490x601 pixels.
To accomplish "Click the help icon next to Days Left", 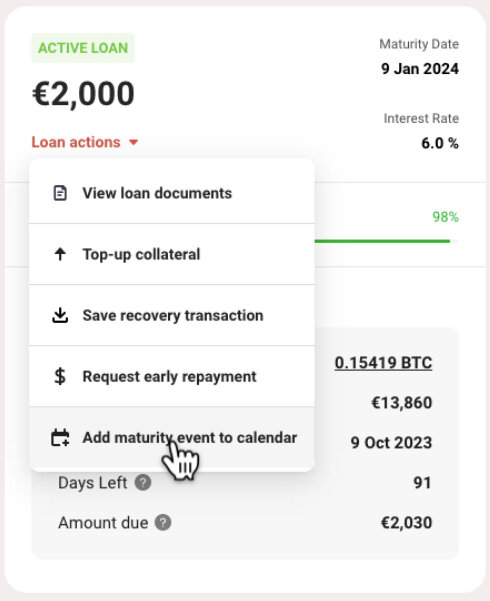I will coord(143,483).
